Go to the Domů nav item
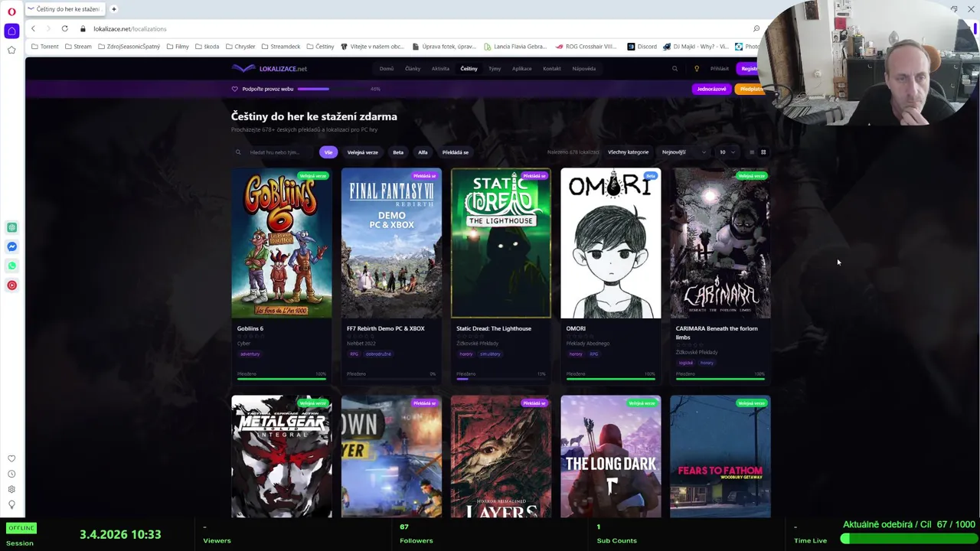Screen dimensions: 980x551 coord(387,69)
